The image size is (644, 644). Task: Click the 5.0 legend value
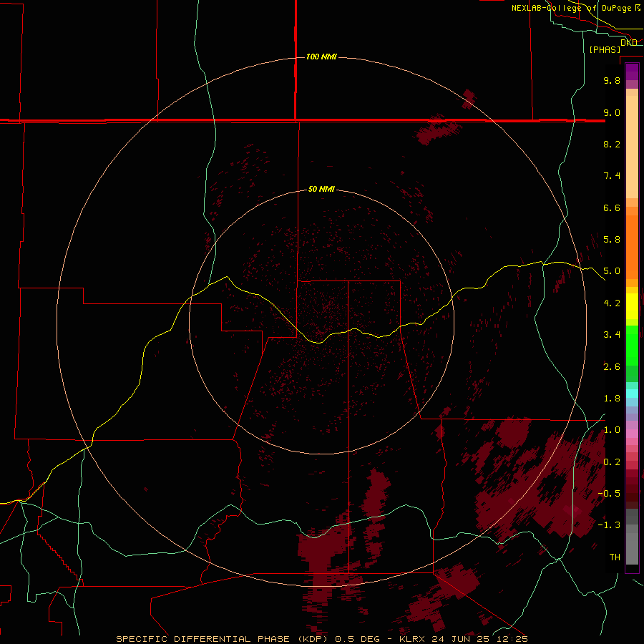[x=612, y=271]
